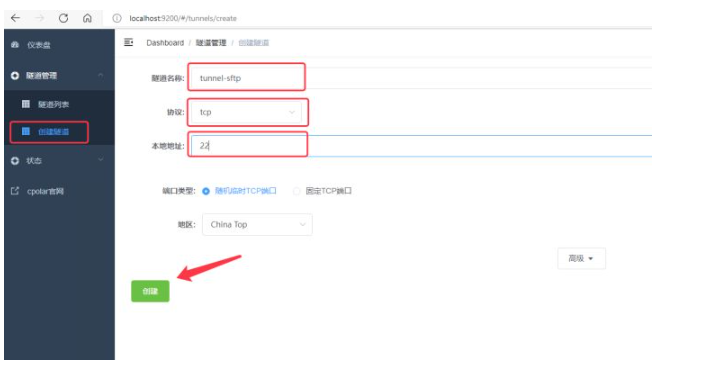Open cpolar官网 external link
This screenshot has width=701, height=385.
45,191
